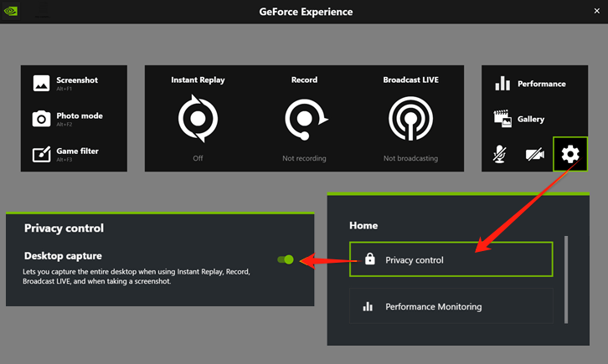This screenshot has height=364, width=608.
Task: Select Privacy control in Home list
Action: (451, 259)
